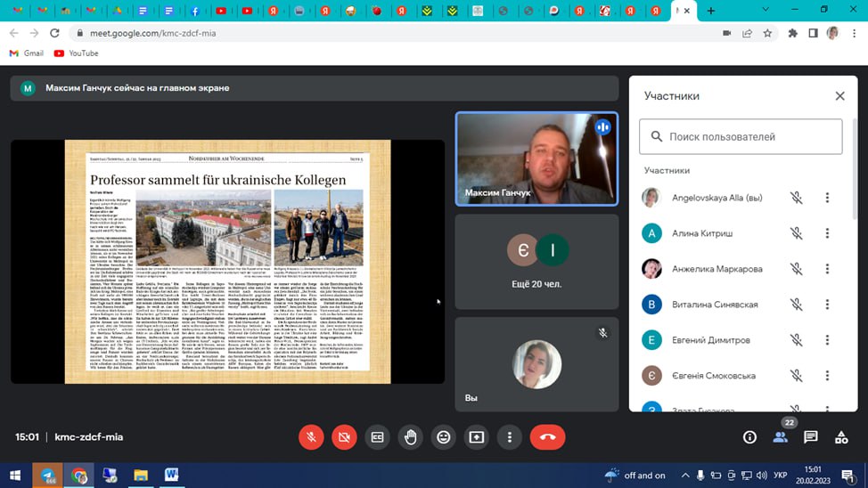Viewport: 868px width, 488px height.
Task: Open the activities panel
Action: [x=841, y=437]
